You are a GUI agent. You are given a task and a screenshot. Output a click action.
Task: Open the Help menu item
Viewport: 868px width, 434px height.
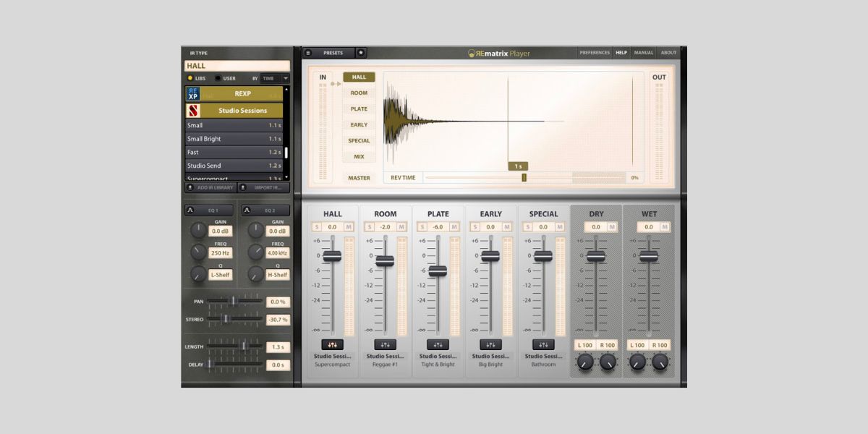pyautogui.click(x=621, y=53)
